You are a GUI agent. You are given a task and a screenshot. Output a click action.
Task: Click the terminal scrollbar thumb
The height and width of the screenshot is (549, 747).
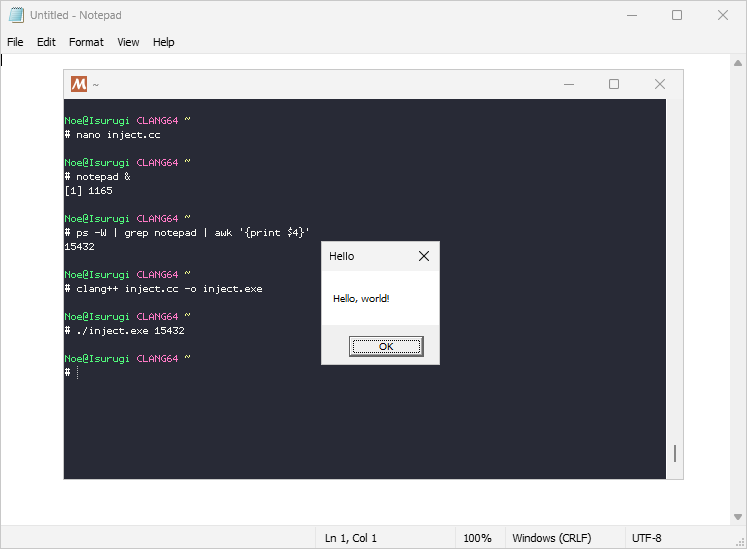point(675,453)
